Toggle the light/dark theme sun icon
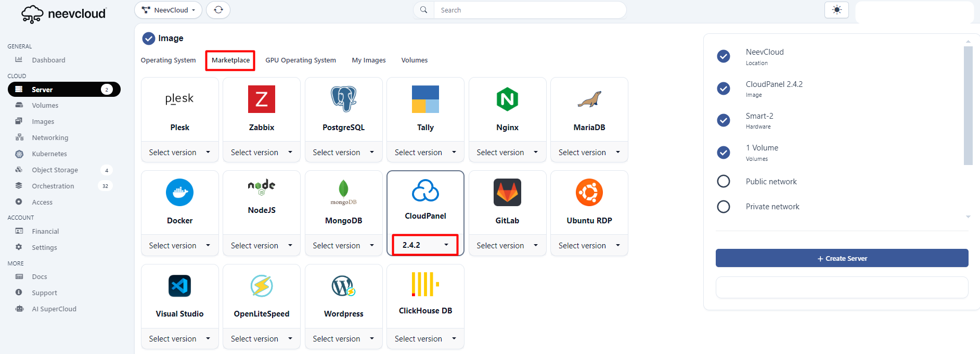980x354 pixels. 836,10
